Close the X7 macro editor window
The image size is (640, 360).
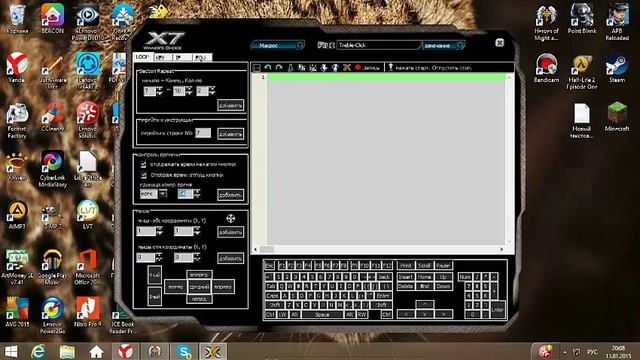pos(499,43)
